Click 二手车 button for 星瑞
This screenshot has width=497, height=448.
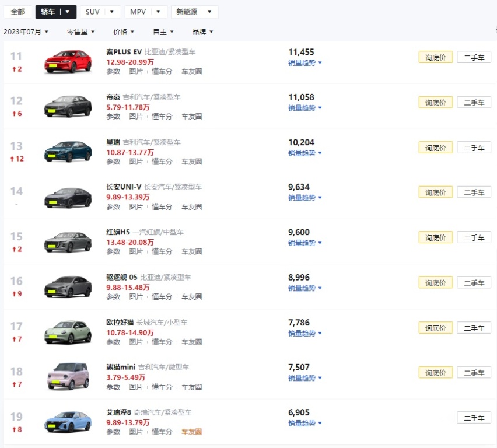(x=474, y=148)
